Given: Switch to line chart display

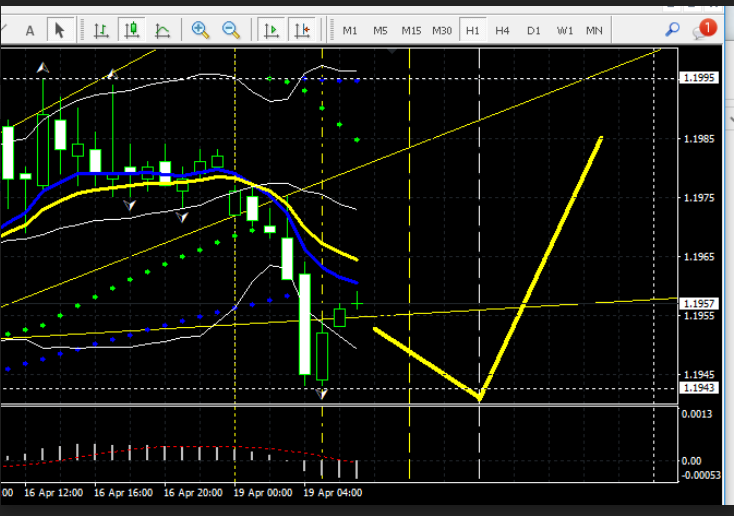Looking at the screenshot, I should pyautogui.click(x=161, y=30).
